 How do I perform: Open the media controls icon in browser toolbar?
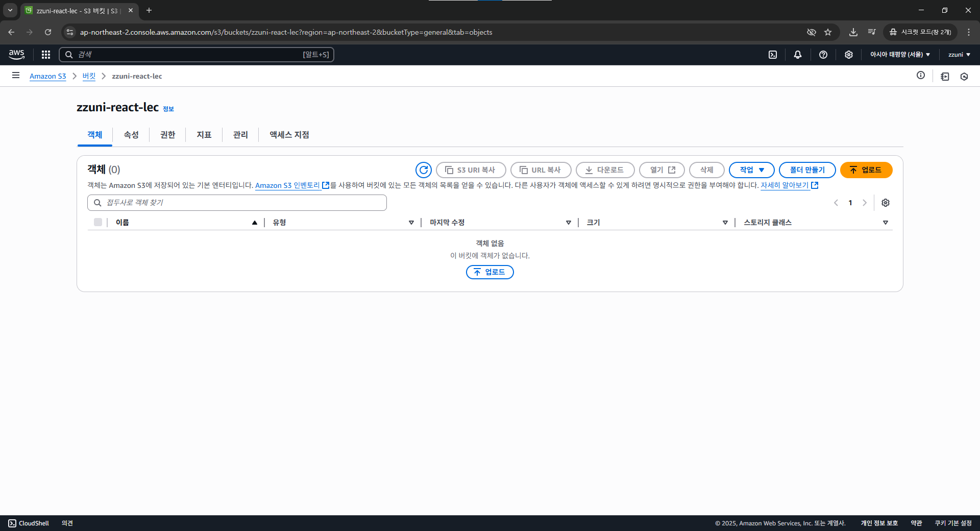(872, 32)
